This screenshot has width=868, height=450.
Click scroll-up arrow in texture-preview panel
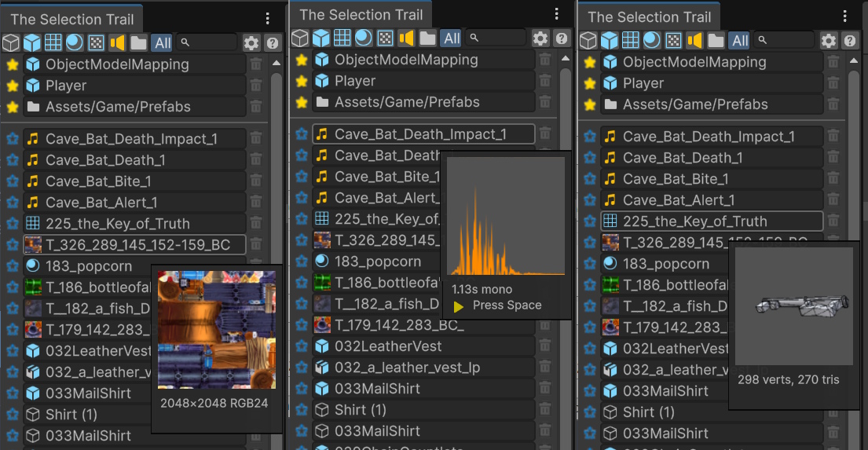[277, 63]
